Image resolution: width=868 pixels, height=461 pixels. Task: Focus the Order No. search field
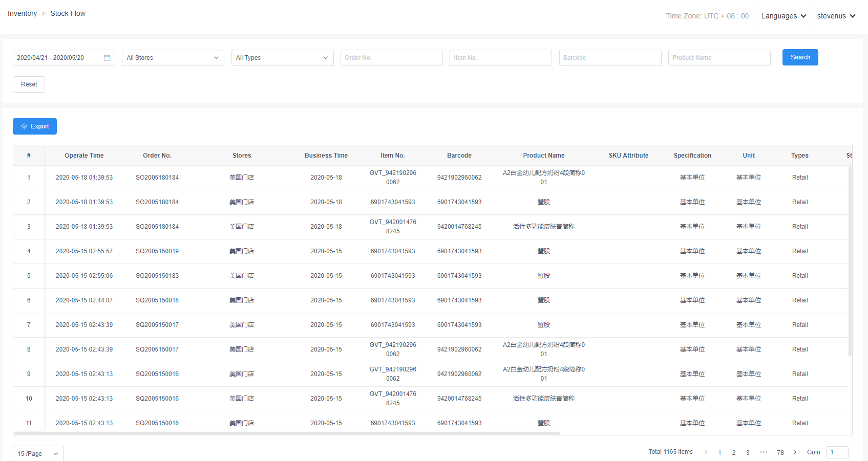coord(391,58)
